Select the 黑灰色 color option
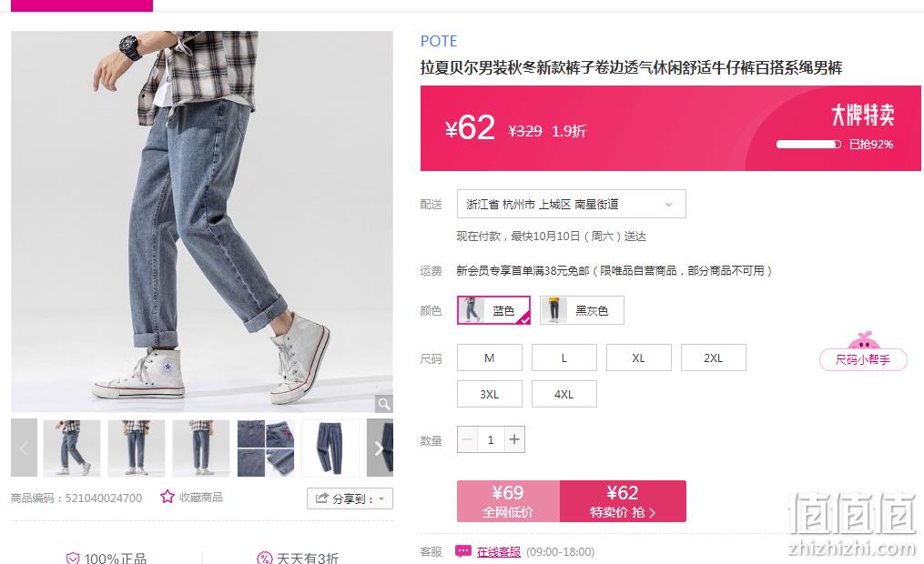 [582, 310]
